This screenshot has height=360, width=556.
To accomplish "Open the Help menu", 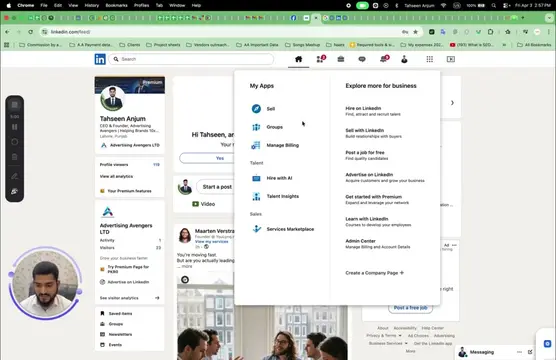I will [x=196, y=5].
